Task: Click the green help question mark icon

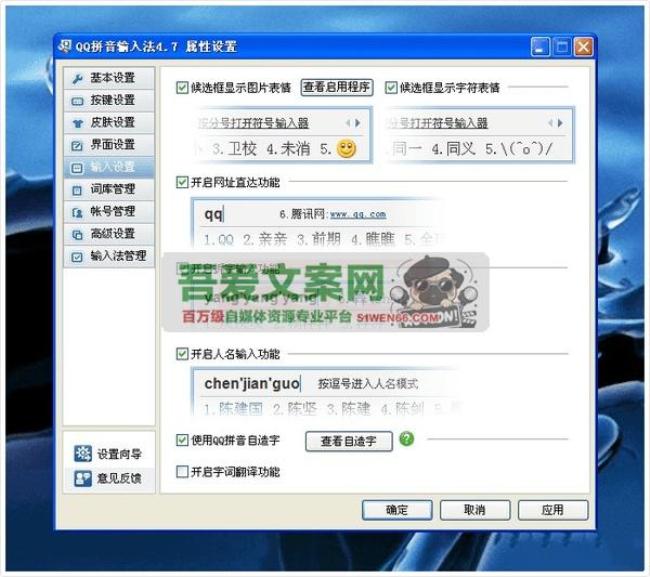Action: coord(406,439)
